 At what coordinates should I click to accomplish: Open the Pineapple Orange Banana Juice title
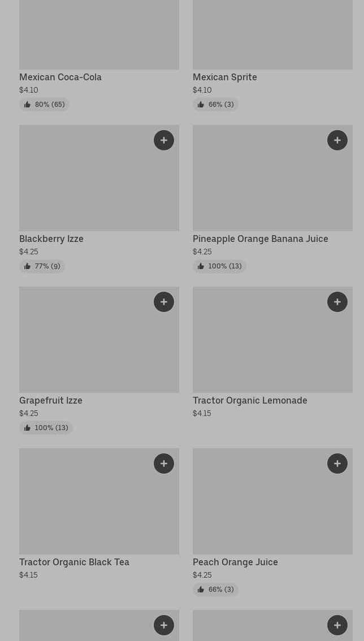click(261, 239)
